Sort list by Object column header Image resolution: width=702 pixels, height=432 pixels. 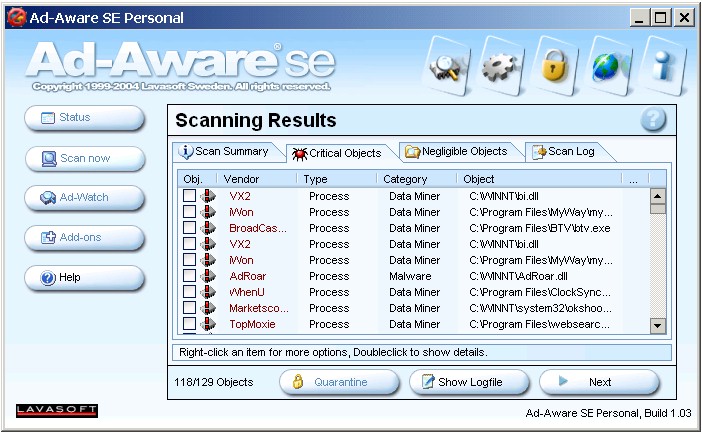[539, 179]
